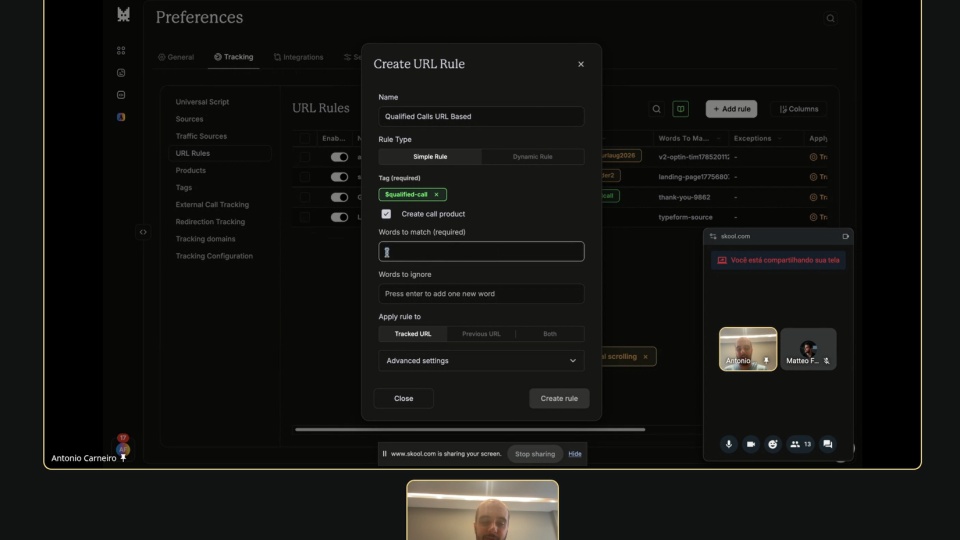
Task: Click Stop sharing
Action: [x=534, y=454]
